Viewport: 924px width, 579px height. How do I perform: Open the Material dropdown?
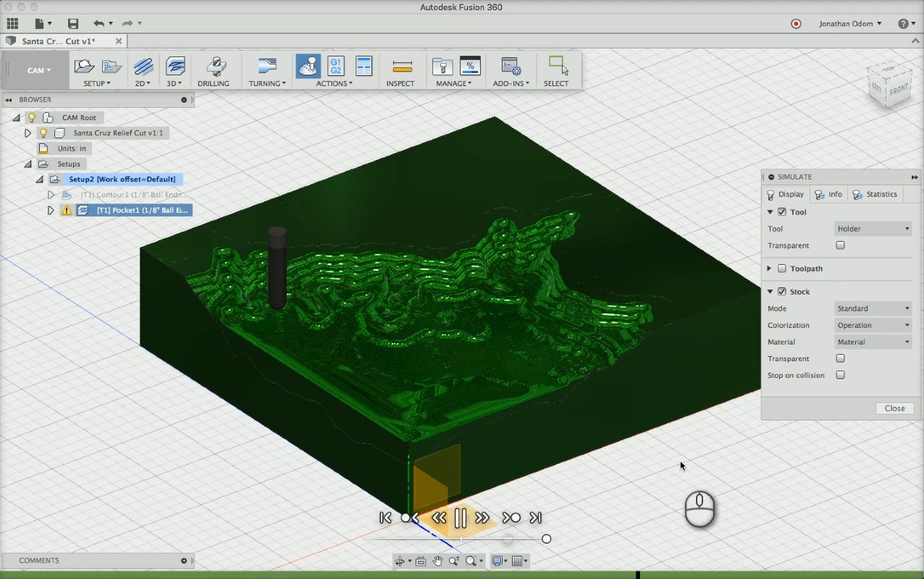[873, 342]
